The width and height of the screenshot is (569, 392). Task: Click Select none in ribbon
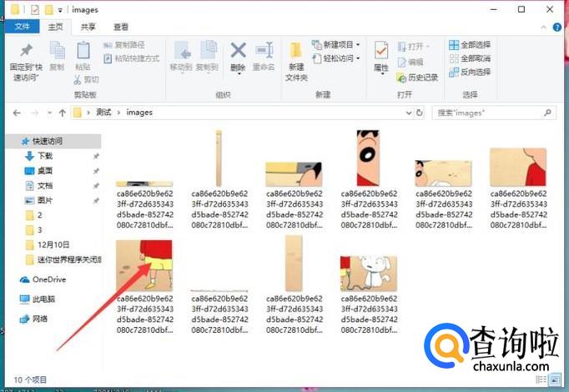click(x=470, y=58)
